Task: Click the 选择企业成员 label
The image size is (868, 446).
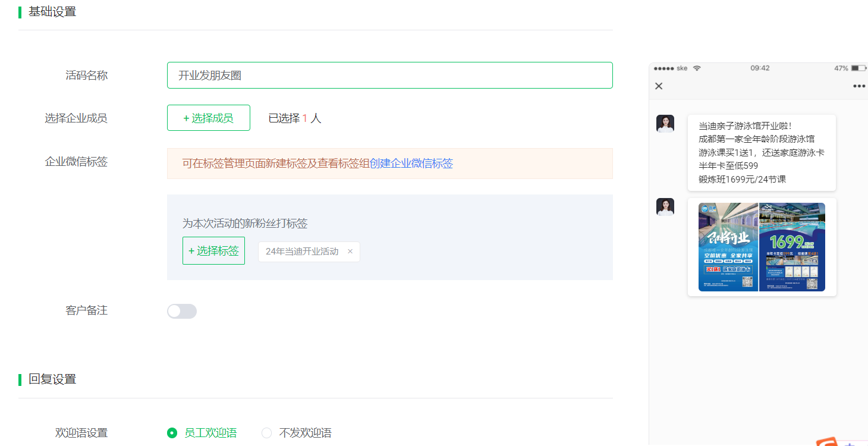Action: coord(76,118)
